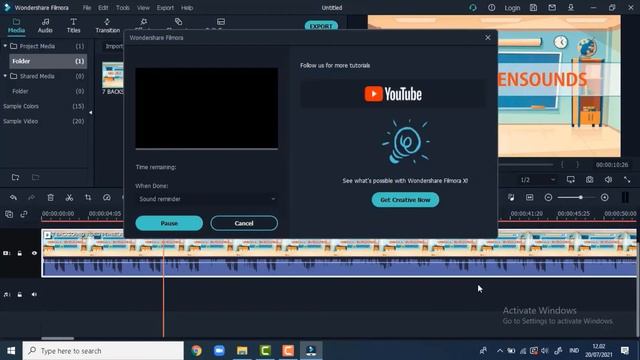Click the zoom in timeline plus icon

(x=605, y=198)
